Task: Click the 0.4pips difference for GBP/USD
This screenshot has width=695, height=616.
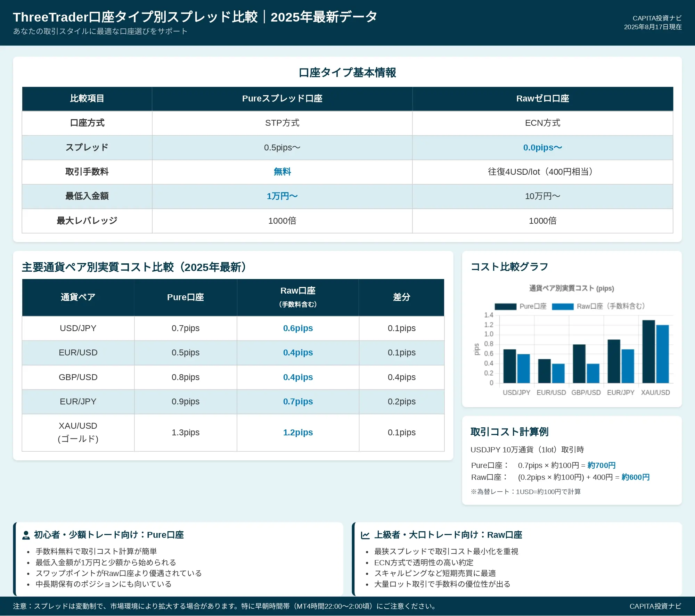Action: [x=402, y=377]
